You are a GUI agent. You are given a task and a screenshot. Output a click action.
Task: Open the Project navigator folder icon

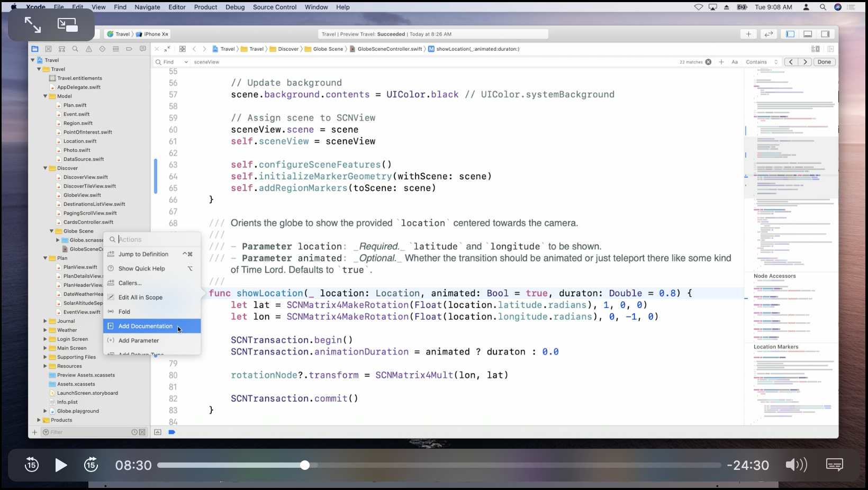(x=35, y=49)
